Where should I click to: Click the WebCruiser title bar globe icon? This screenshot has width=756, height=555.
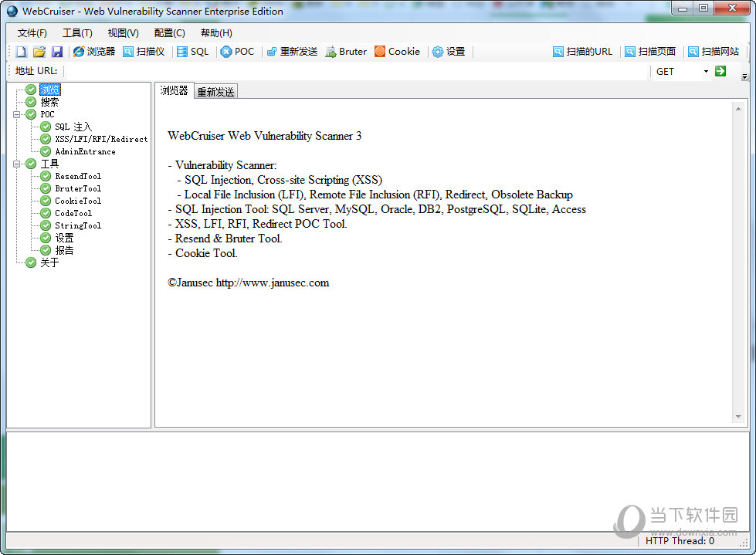pyautogui.click(x=12, y=11)
